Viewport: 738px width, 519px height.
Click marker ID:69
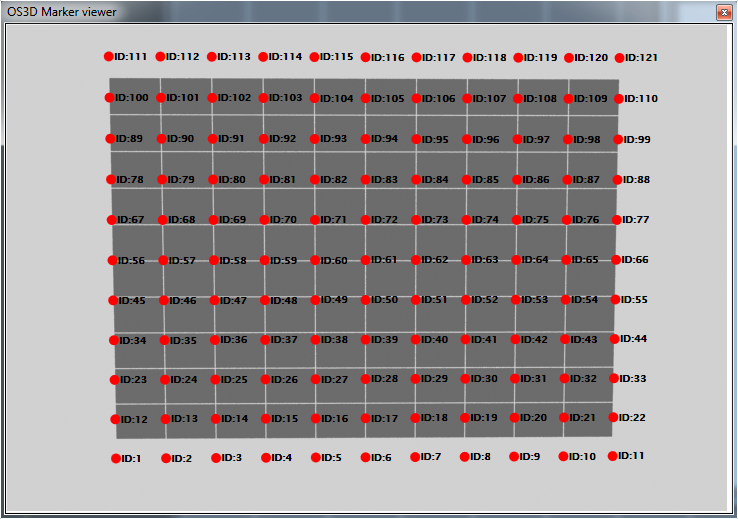coord(214,220)
